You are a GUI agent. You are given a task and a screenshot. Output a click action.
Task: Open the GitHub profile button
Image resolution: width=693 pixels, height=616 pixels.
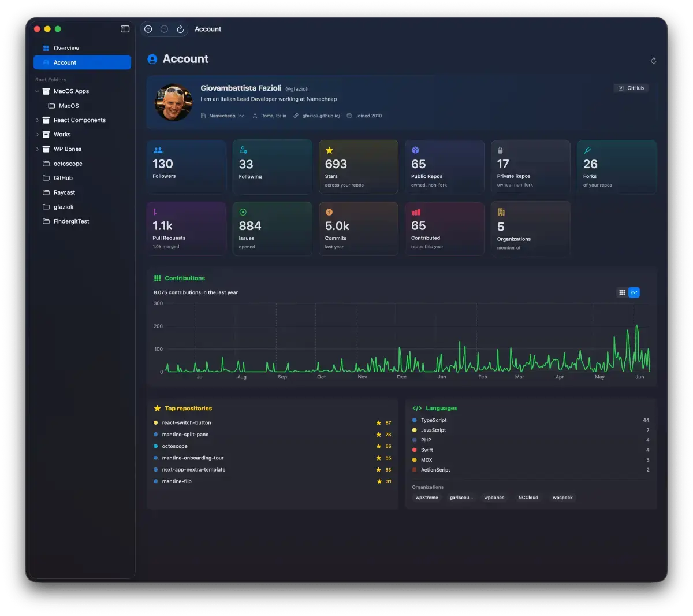[x=631, y=88]
